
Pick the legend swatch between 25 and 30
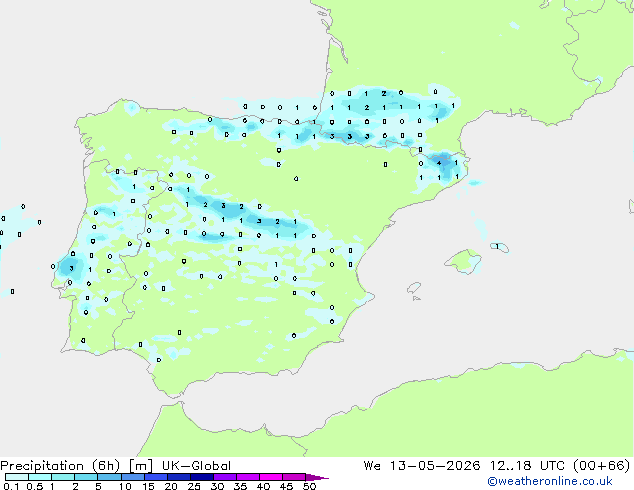201,477
